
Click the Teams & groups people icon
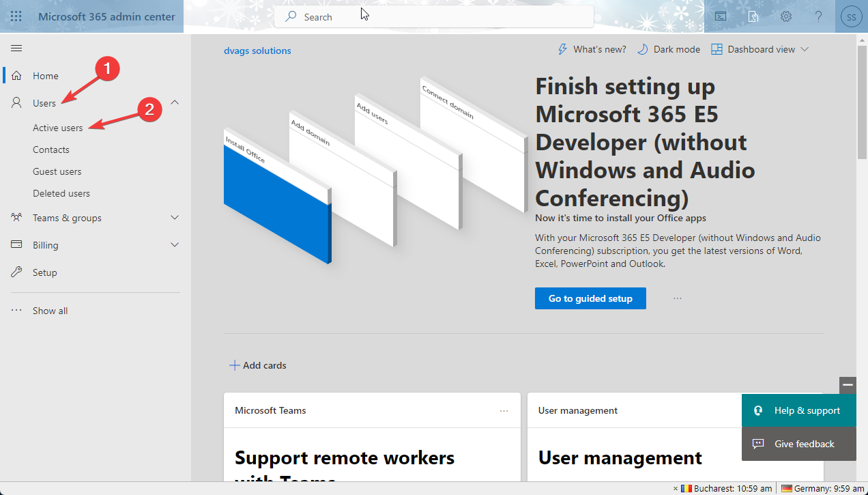[16, 218]
